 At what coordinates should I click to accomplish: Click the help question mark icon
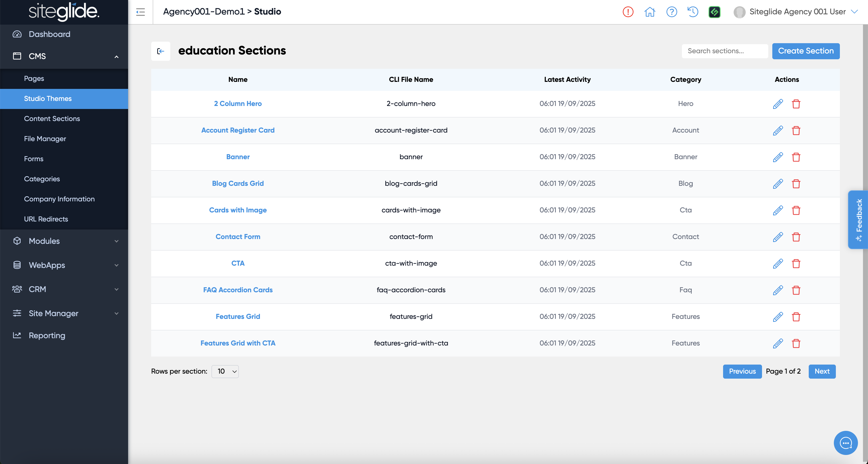tap(672, 12)
